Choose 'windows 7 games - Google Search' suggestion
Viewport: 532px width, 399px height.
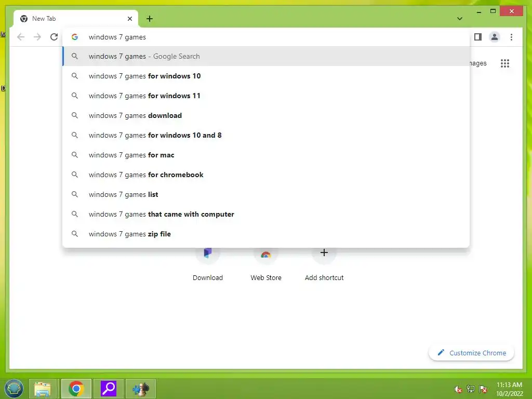click(267, 56)
